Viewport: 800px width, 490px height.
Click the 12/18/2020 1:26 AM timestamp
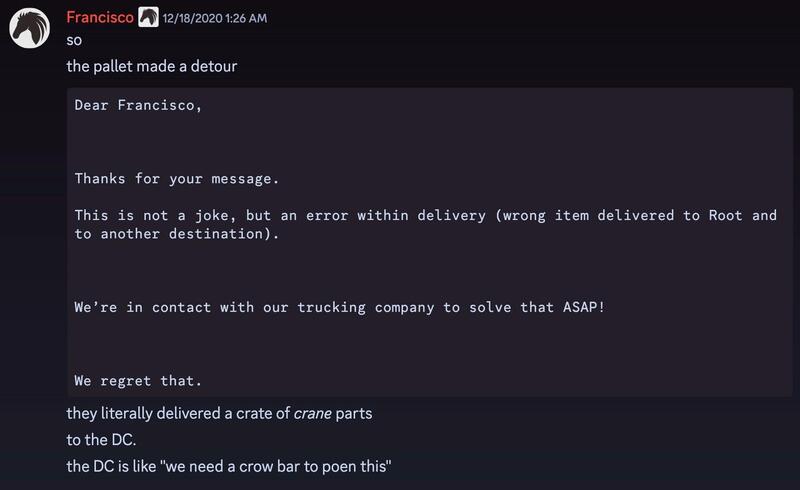pos(215,18)
